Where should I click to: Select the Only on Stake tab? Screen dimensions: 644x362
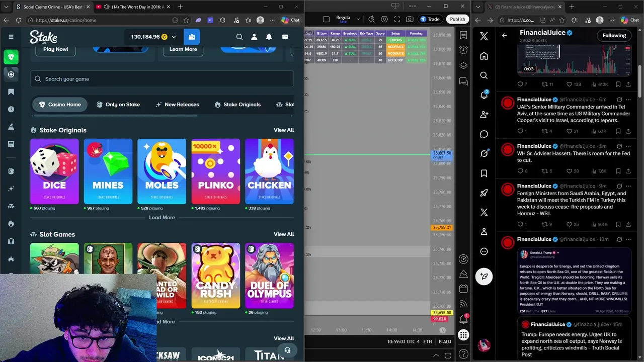tap(118, 105)
